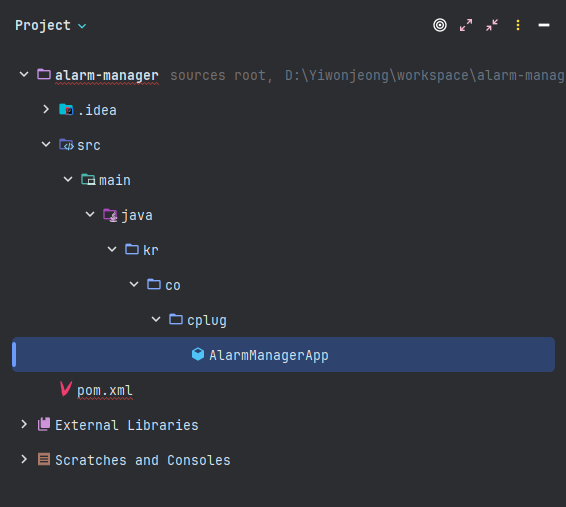Viewport: 566px width, 507px height.
Task: Expand the .idea folder
Action: pyautogui.click(x=46, y=109)
